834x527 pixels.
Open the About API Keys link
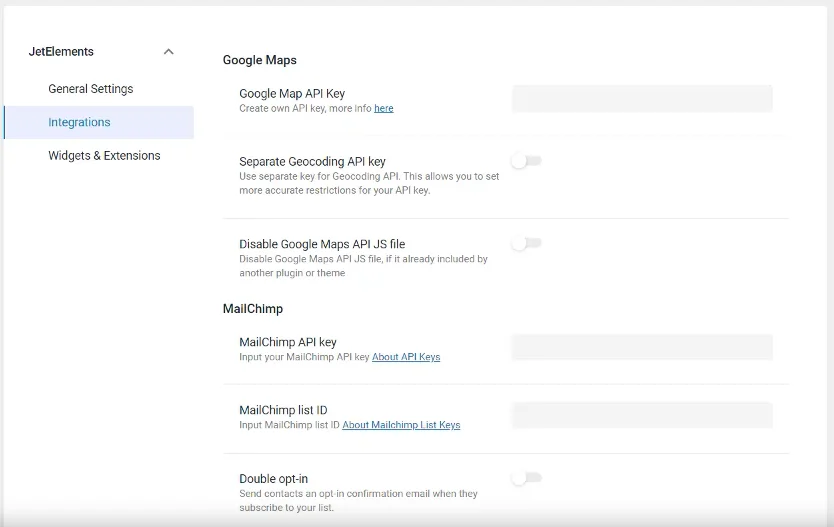point(406,357)
